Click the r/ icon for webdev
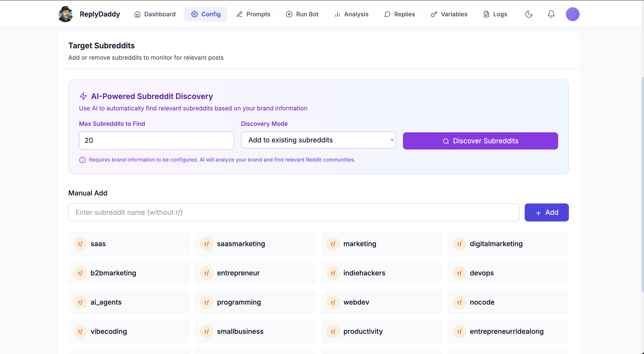Image resolution: width=644 pixels, height=354 pixels. pyautogui.click(x=333, y=302)
